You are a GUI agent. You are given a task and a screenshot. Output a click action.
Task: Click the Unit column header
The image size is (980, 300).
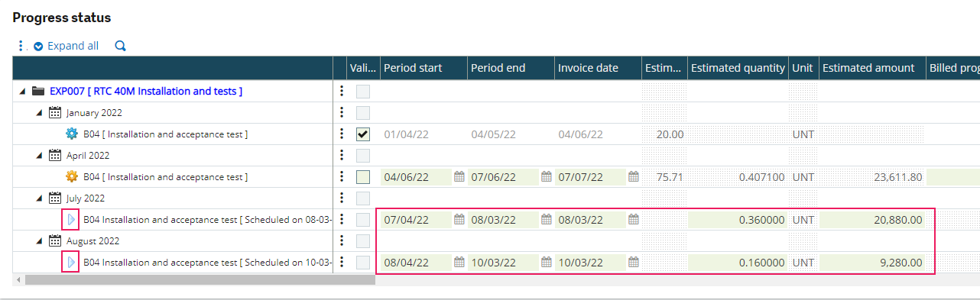pyautogui.click(x=803, y=68)
